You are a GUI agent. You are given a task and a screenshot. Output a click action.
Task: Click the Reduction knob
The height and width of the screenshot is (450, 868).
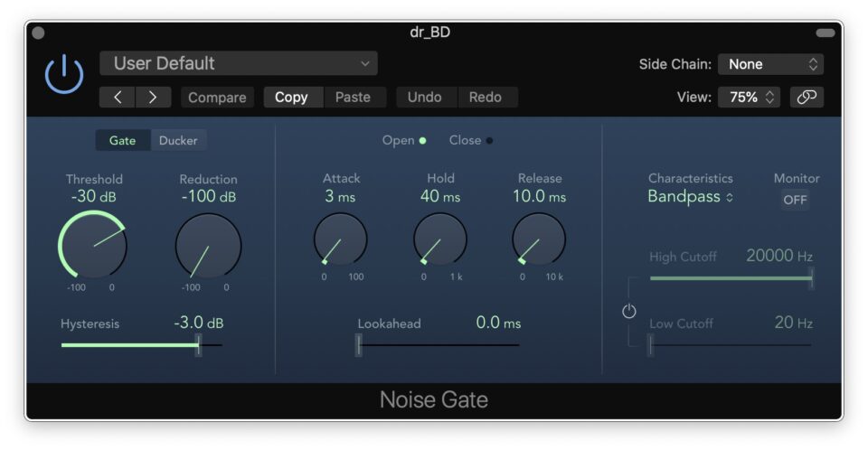click(208, 246)
